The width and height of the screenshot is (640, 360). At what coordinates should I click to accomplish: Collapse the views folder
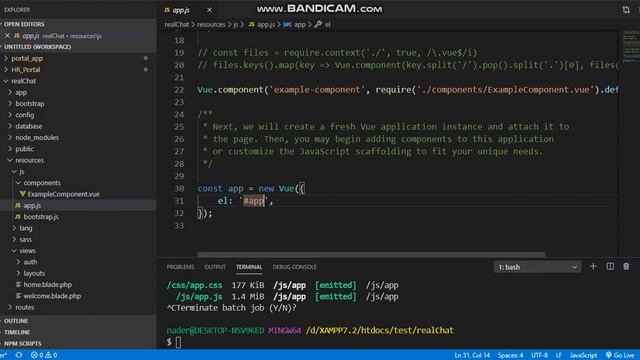pos(27,251)
